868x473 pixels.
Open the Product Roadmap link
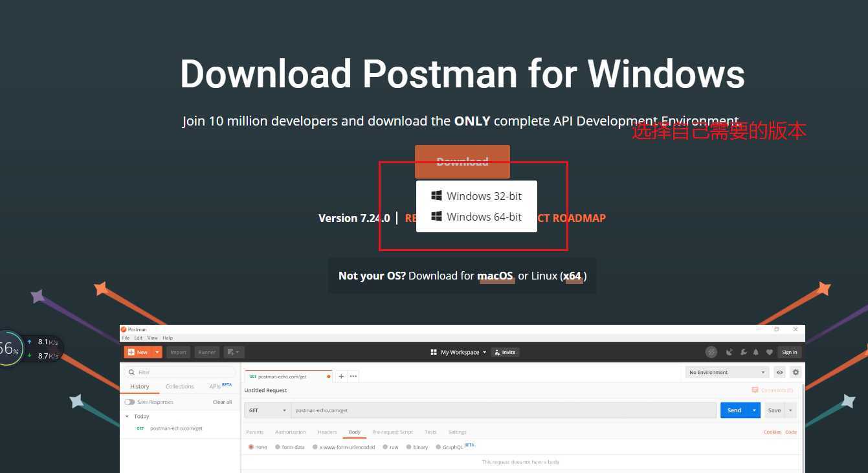[x=572, y=218]
